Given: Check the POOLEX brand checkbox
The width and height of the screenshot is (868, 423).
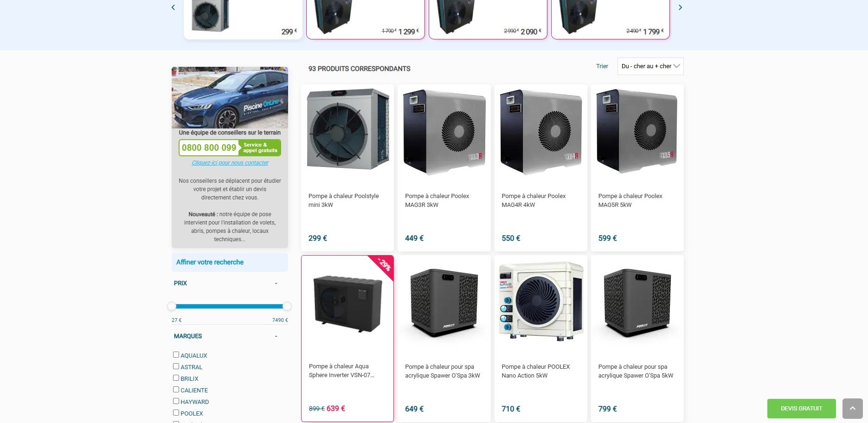Looking at the screenshot, I should [176, 413].
